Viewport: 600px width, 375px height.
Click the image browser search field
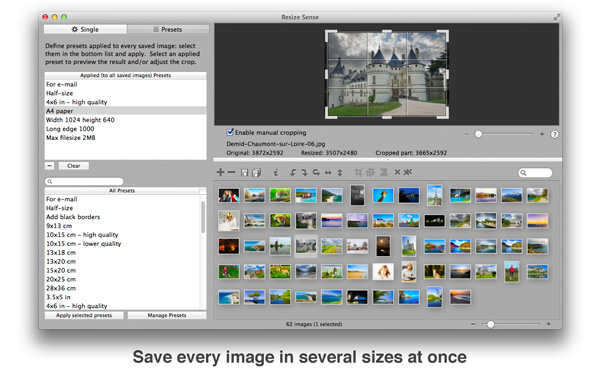(x=535, y=173)
